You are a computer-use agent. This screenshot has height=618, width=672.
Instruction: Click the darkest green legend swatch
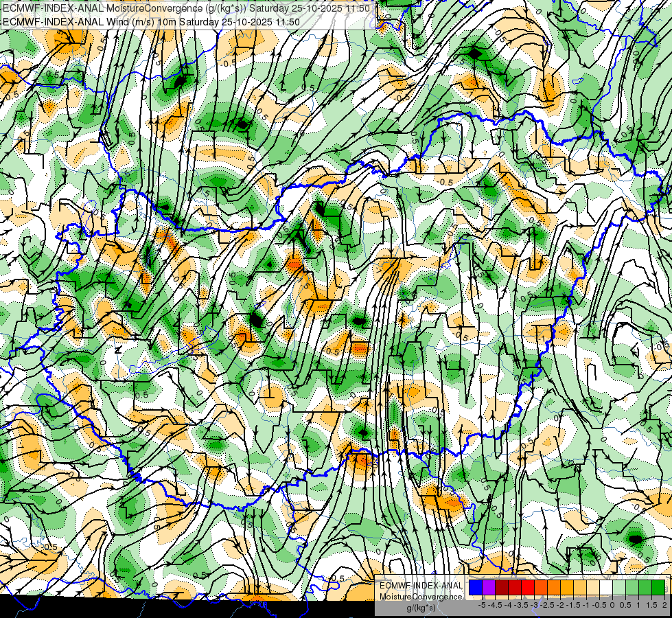[658, 588]
